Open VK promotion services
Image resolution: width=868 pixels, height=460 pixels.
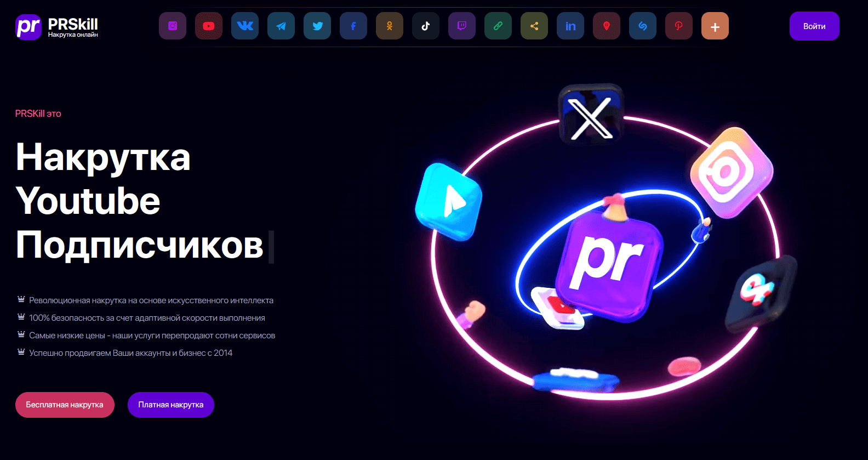tap(245, 26)
